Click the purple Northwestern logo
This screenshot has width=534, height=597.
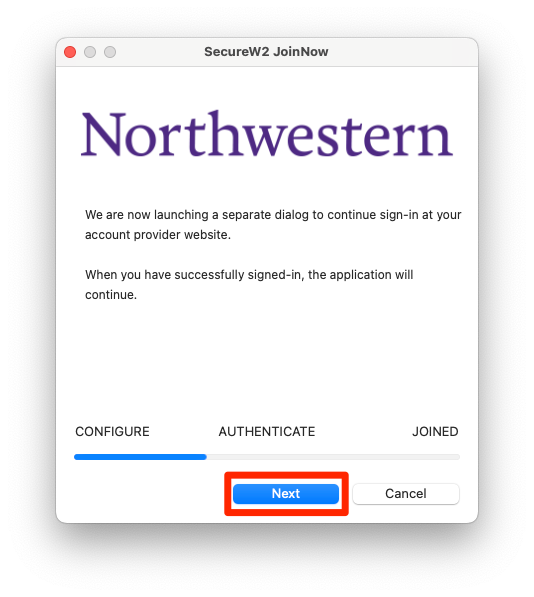click(267, 134)
